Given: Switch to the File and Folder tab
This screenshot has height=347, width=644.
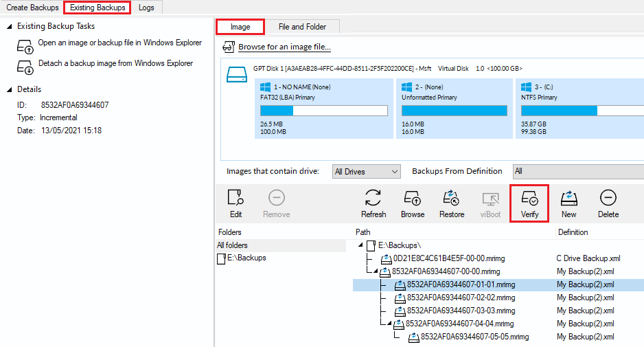Looking at the screenshot, I should (302, 27).
